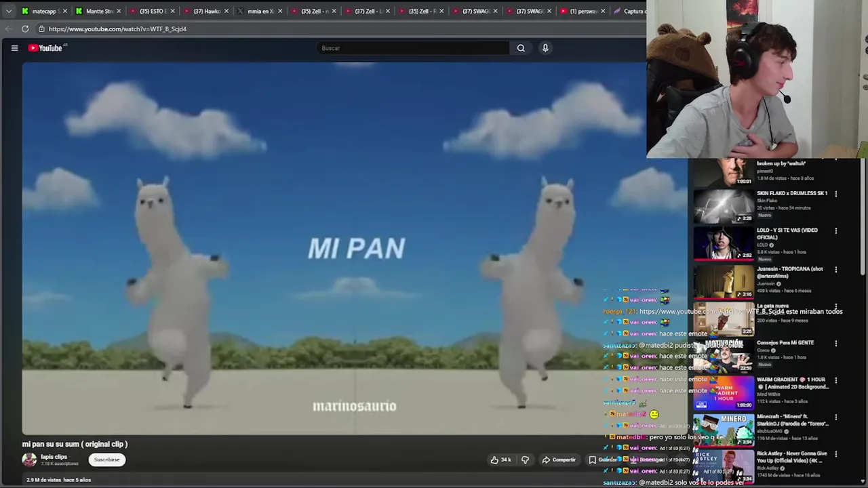The image size is (868, 488).
Task: Open Minecraft Minero video thumbnail
Action: click(x=723, y=430)
